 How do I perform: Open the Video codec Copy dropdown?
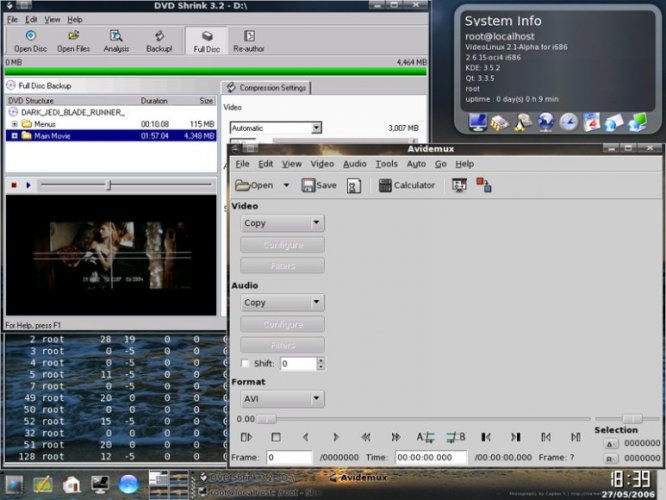point(282,223)
